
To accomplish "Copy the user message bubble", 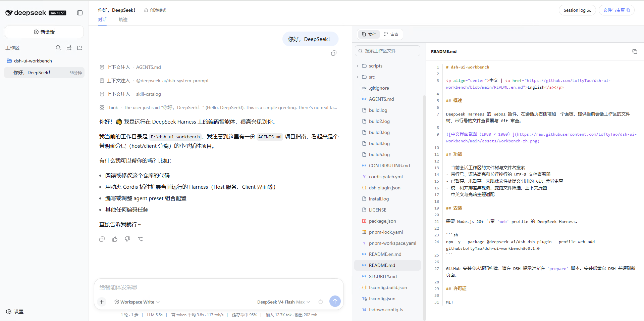I will pos(334,53).
